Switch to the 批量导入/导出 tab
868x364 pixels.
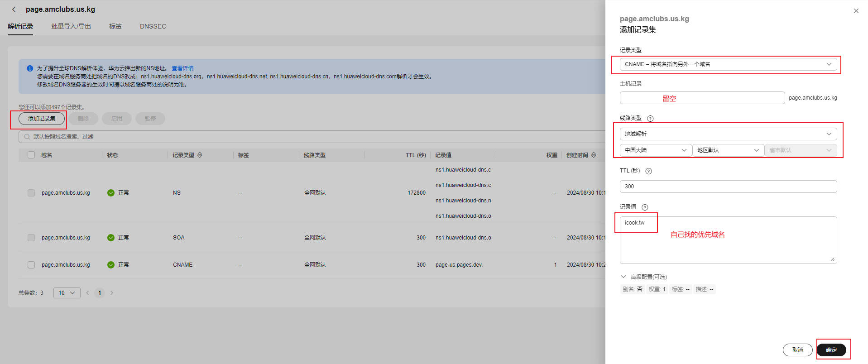coord(71,26)
